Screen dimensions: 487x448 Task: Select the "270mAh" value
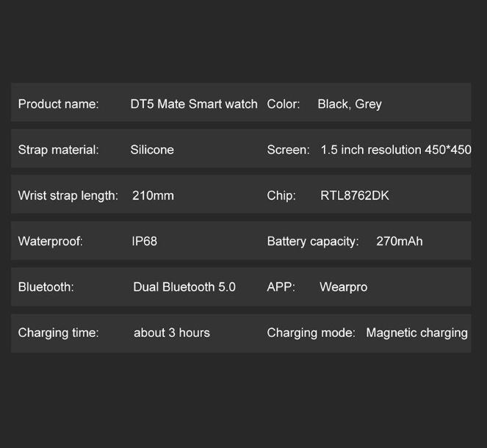pos(399,241)
